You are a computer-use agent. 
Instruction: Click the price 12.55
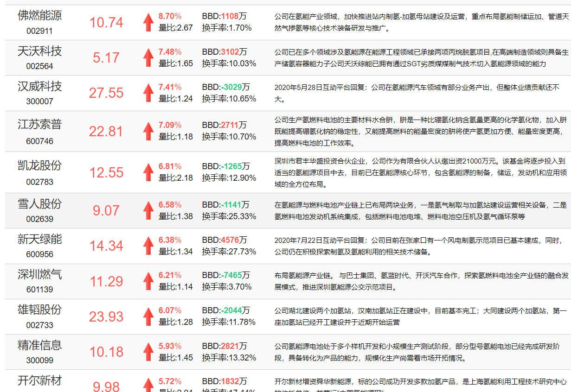(107, 173)
